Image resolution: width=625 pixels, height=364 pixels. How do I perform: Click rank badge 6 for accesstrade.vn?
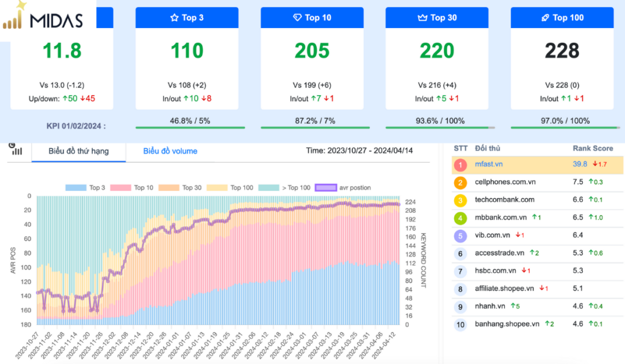[x=460, y=254]
